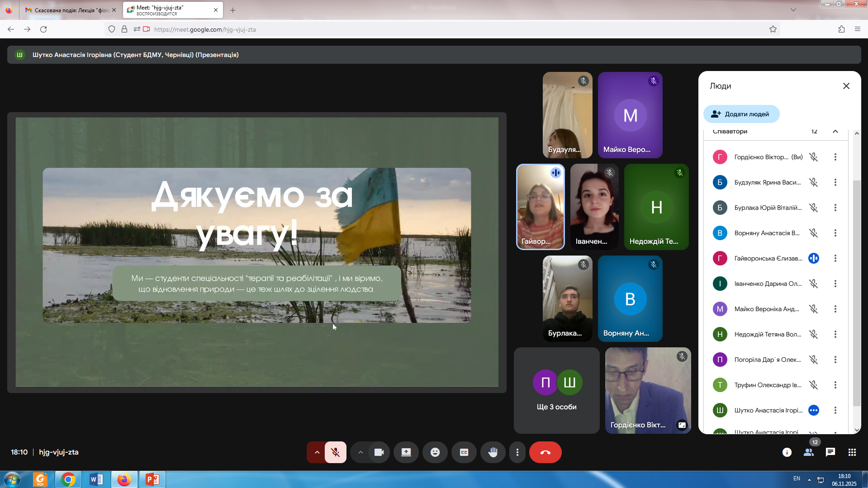This screenshot has width=868, height=488.
Task: Turn on closed captions
Action: click(x=464, y=452)
